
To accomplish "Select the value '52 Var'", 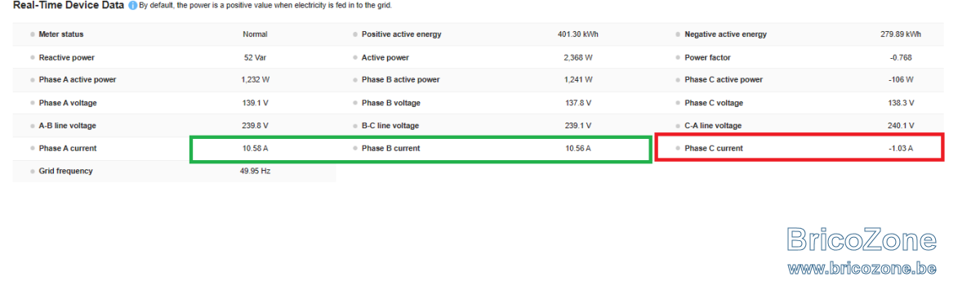I will (255, 57).
